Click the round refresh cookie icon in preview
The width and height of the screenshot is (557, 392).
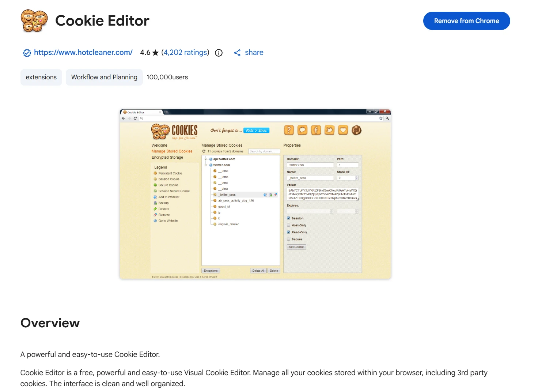356,130
